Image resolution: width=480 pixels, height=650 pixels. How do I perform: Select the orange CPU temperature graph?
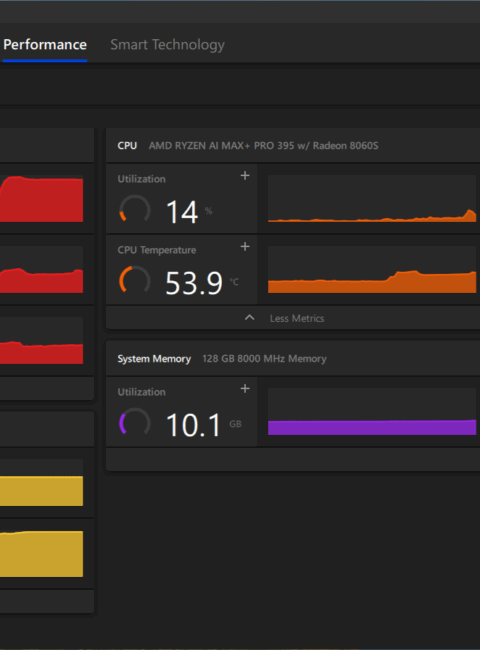pos(372,269)
